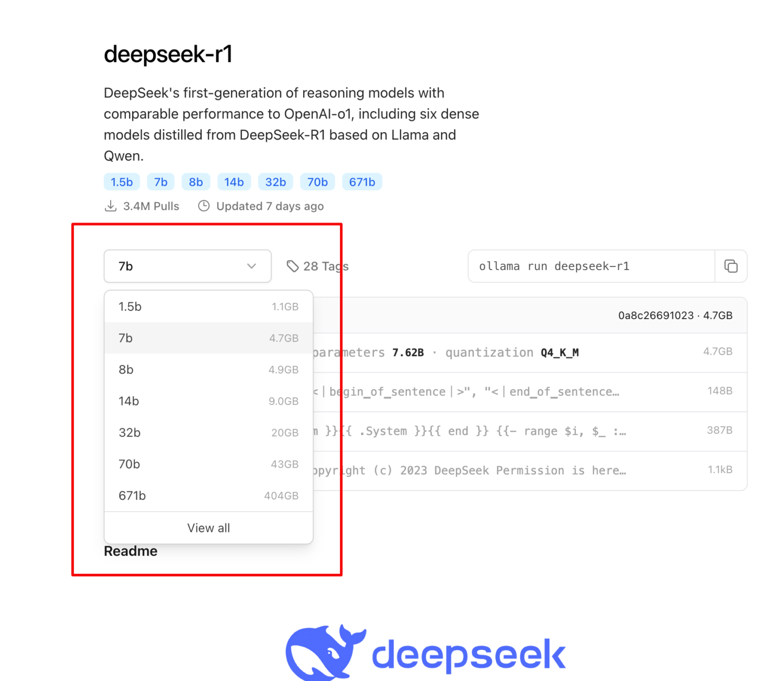Viewport: 784px width, 681px height.
Task: Click the dropdown chevron on the 7b selector
Action: [251, 266]
